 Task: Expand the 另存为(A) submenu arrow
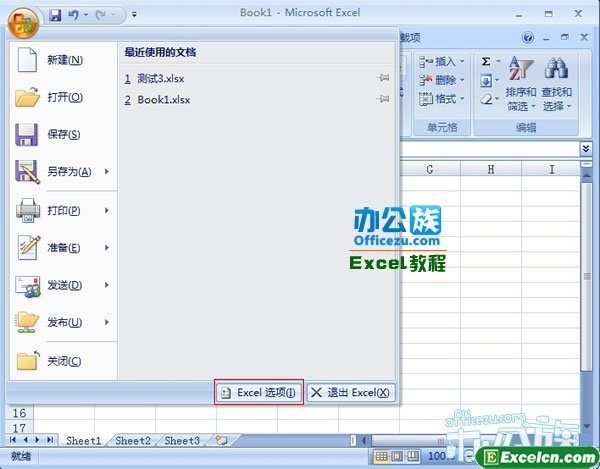107,171
